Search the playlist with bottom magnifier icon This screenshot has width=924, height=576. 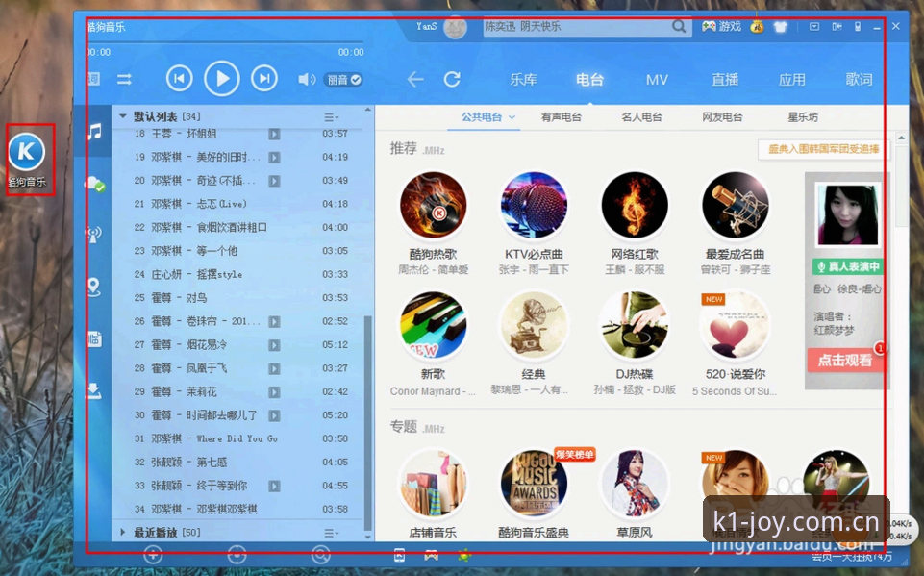[320, 554]
